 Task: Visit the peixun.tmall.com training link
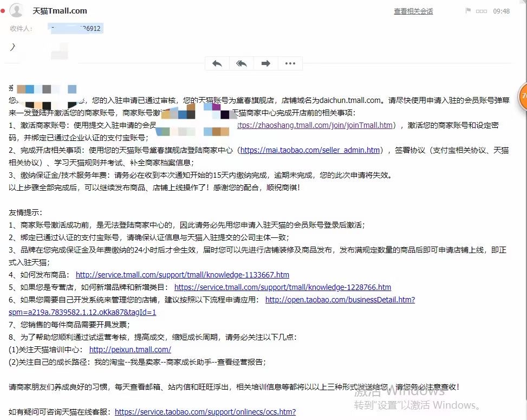coord(130,350)
